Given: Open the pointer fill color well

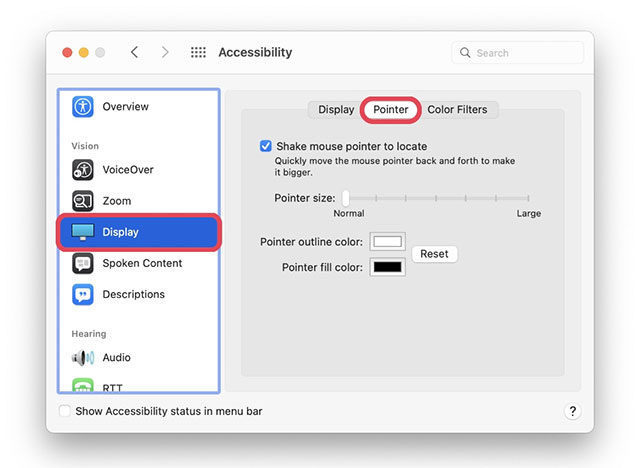Looking at the screenshot, I should (387, 267).
